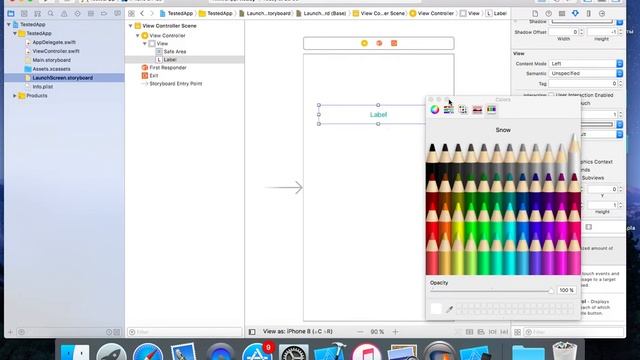Open the Semantic dropdown
Screen dimensions: 640x360
tap(586, 73)
